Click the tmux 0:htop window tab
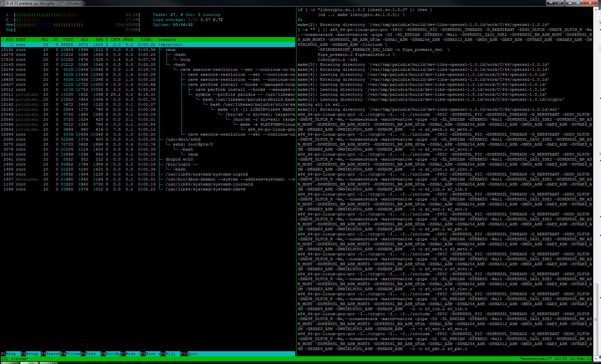The height and width of the screenshot is (364, 601). [19, 359]
